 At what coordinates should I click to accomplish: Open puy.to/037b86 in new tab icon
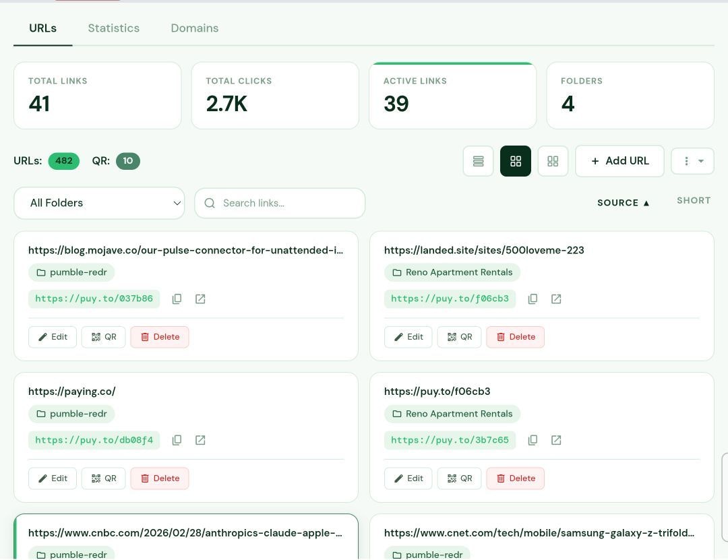pyautogui.click(x=200, y=299)
